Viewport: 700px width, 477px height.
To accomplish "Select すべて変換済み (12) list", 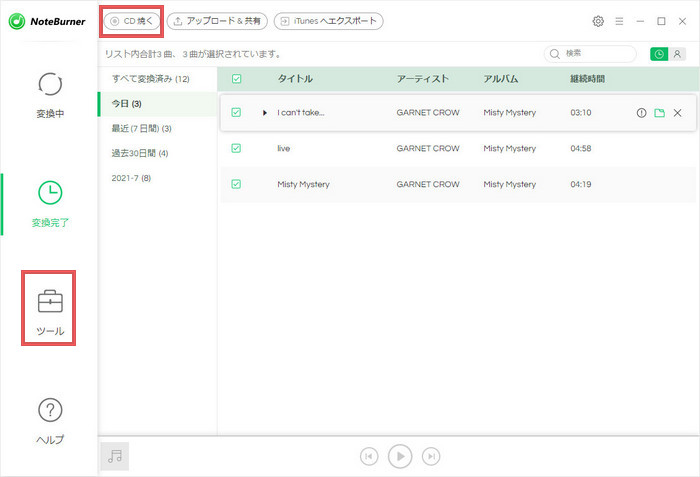I will pos(157,79).
